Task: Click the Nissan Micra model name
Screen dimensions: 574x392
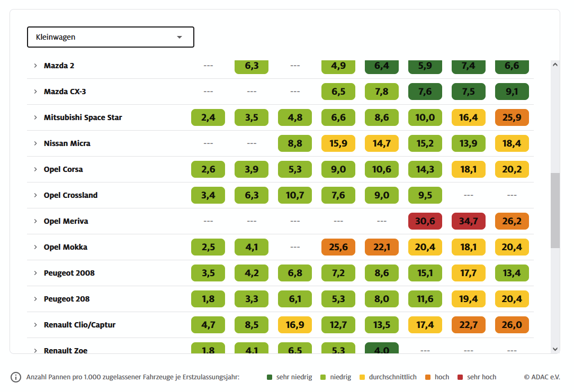Action: click(x=67, y=143)
